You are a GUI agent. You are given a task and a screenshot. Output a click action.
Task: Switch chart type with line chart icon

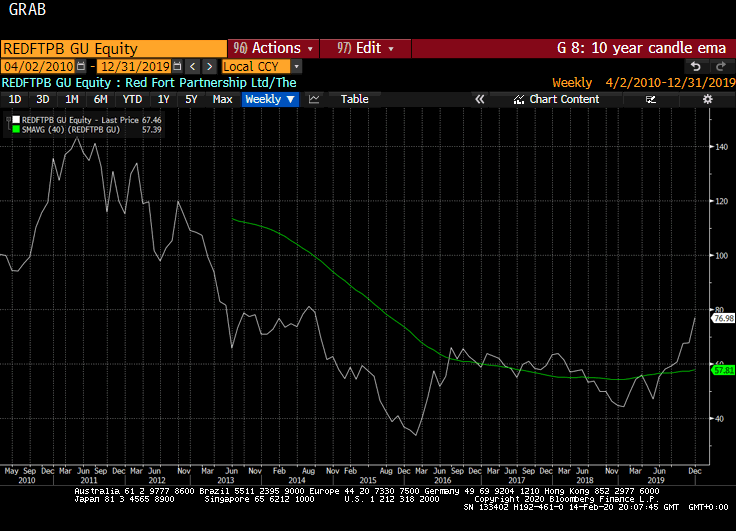(x=314, y=99)
